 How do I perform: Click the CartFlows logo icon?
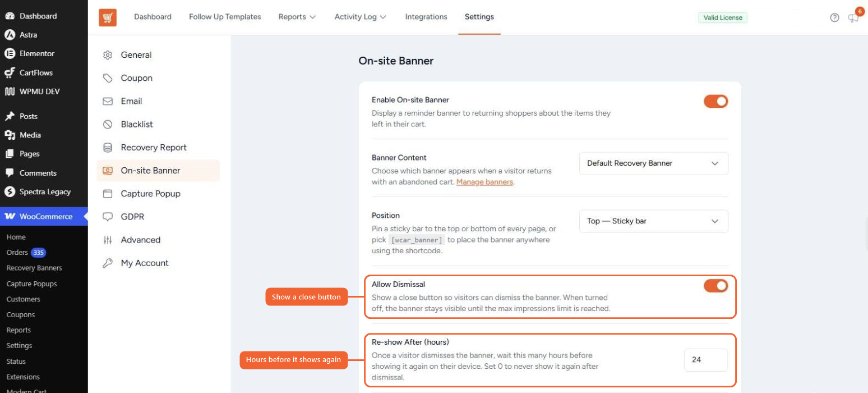point(10,72)
